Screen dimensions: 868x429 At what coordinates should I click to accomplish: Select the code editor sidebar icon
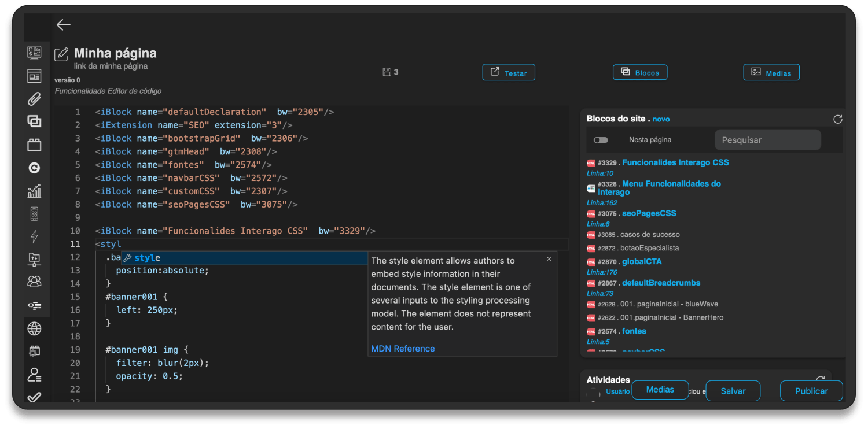click(34, 305)
